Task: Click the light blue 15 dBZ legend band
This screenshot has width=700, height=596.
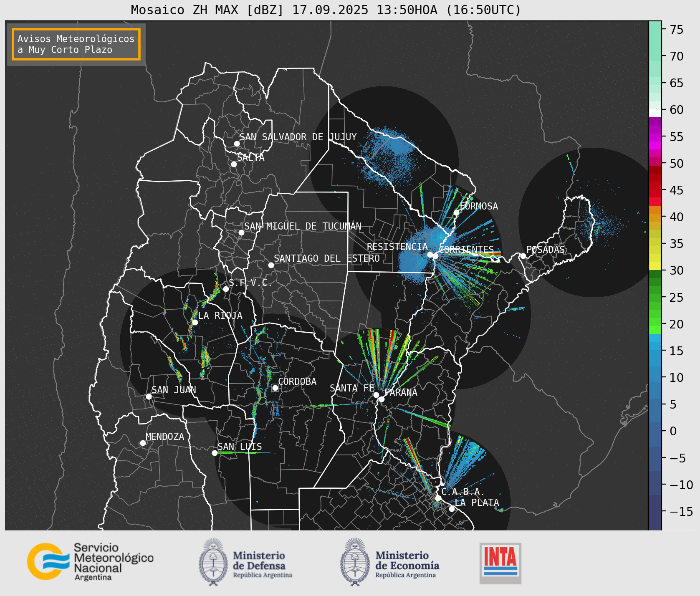Action: tap(655, 346)
